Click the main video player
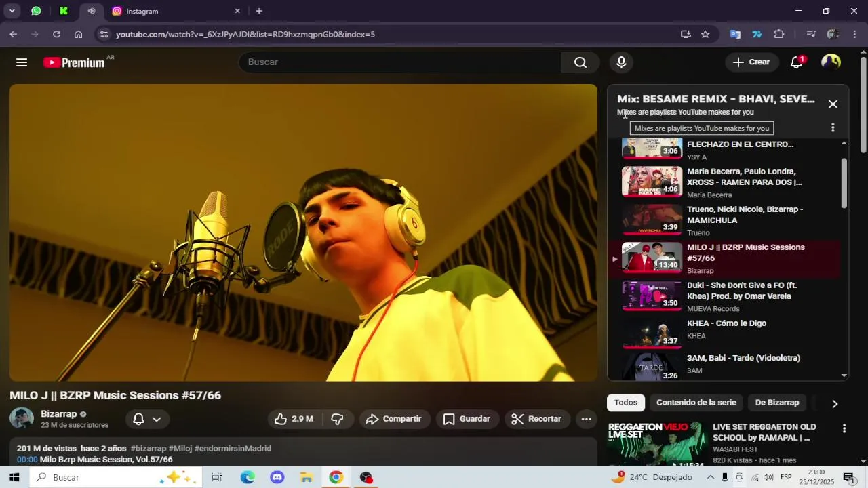868x488 pixels. click(x=303, y=232)
